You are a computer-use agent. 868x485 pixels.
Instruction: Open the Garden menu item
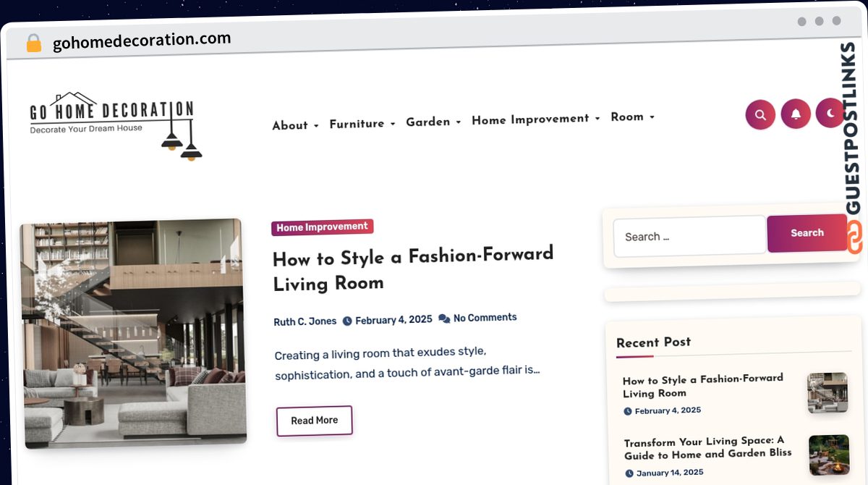point(433,122)
